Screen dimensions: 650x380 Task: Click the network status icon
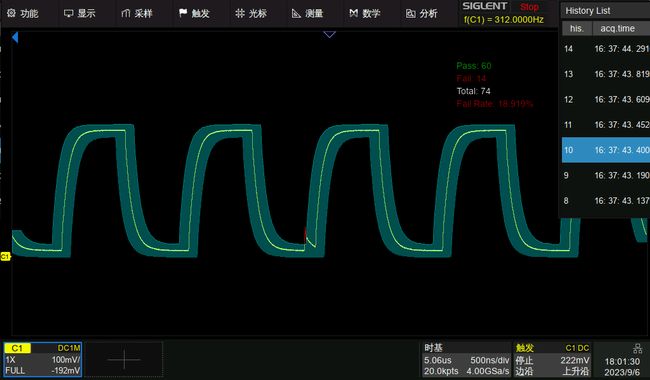point(638,348)
